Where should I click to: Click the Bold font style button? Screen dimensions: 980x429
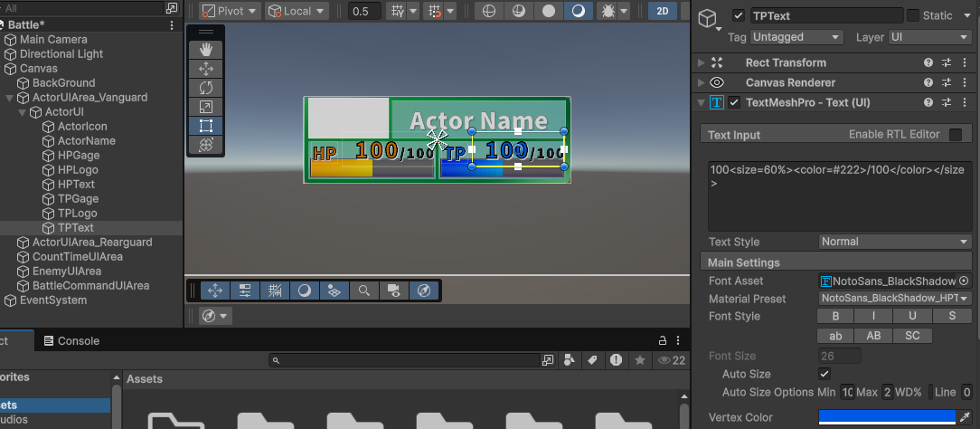[x=835, y=316]
